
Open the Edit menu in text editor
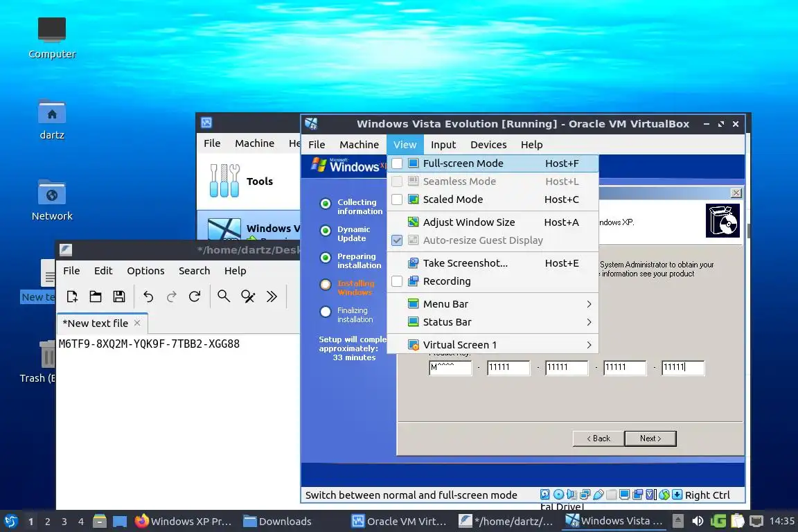click(103, 271)
